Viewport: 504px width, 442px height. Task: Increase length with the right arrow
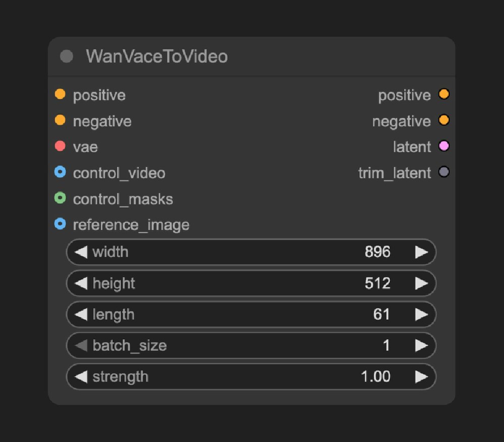point(421,314)
